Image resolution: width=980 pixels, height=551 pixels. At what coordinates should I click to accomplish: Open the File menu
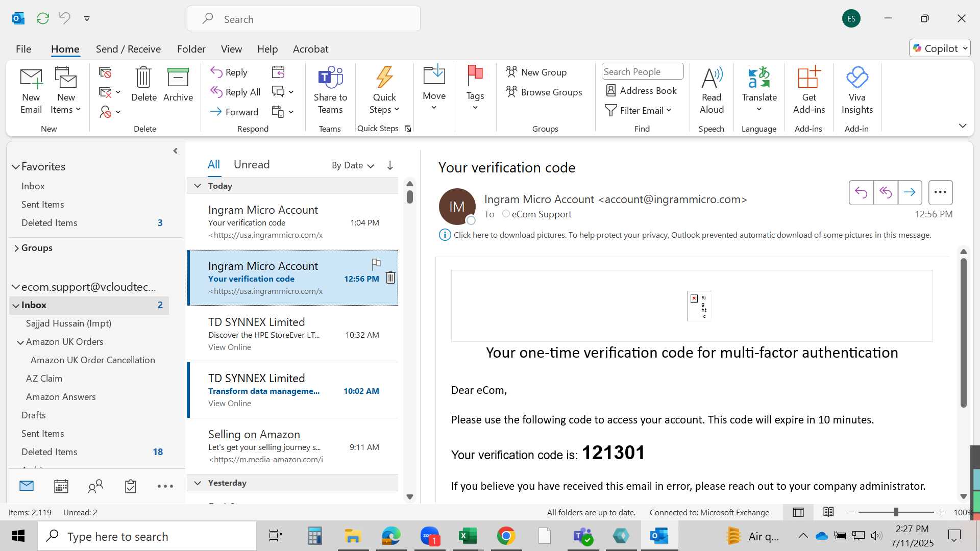click(x=23, y=49)
